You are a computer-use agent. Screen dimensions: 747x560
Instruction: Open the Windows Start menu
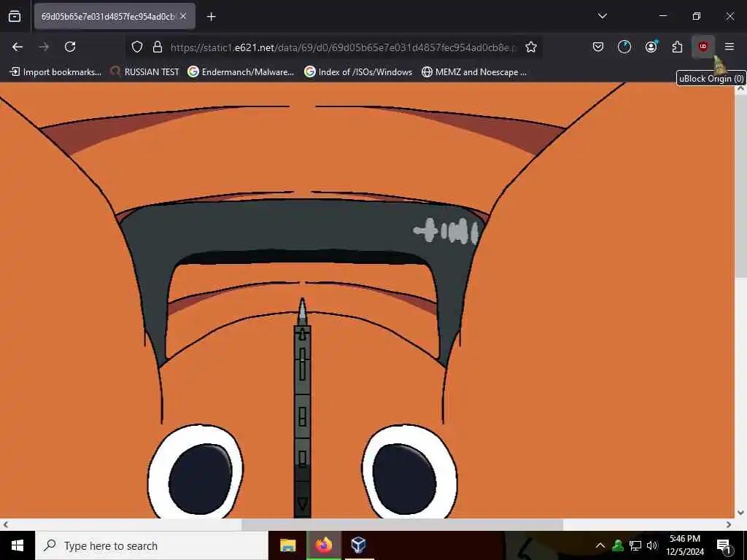pyautogui.click(x=18, y=545)
